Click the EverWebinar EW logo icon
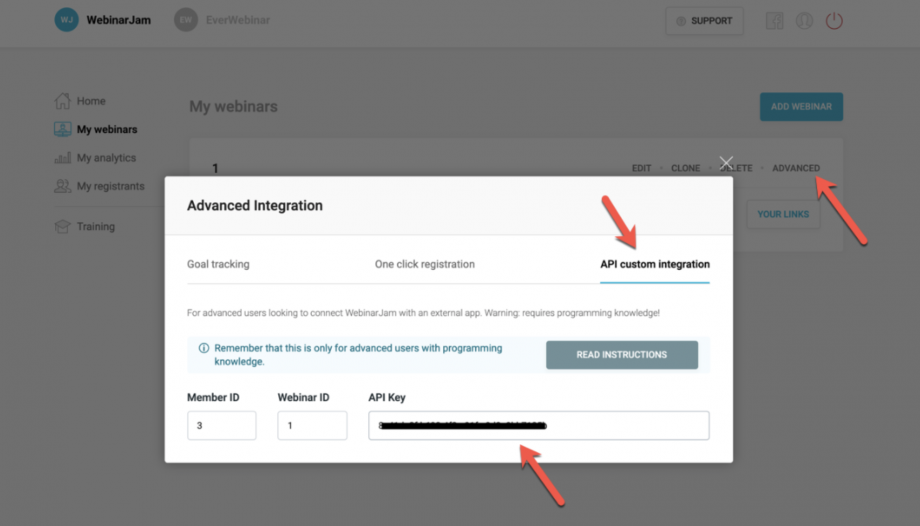 (185, 20)
